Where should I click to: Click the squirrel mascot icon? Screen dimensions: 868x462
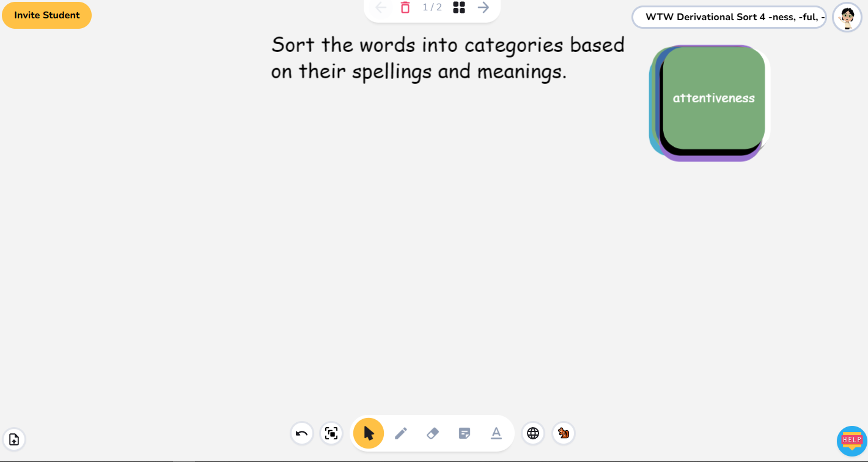(563, 433)
